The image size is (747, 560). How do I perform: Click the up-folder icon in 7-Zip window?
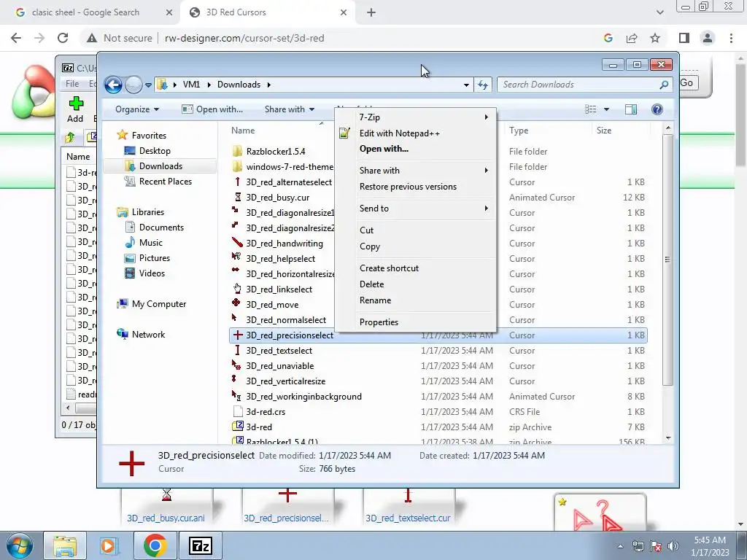point(70,138)
